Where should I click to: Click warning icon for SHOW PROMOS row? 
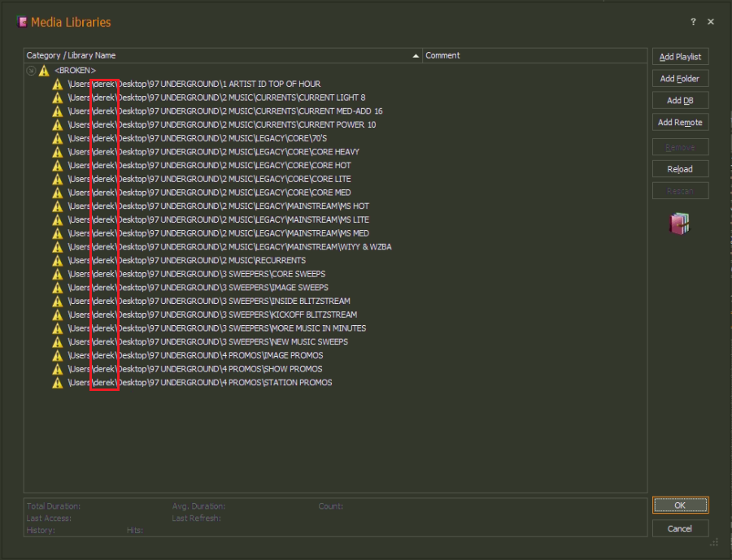click(x=58, y=368)
